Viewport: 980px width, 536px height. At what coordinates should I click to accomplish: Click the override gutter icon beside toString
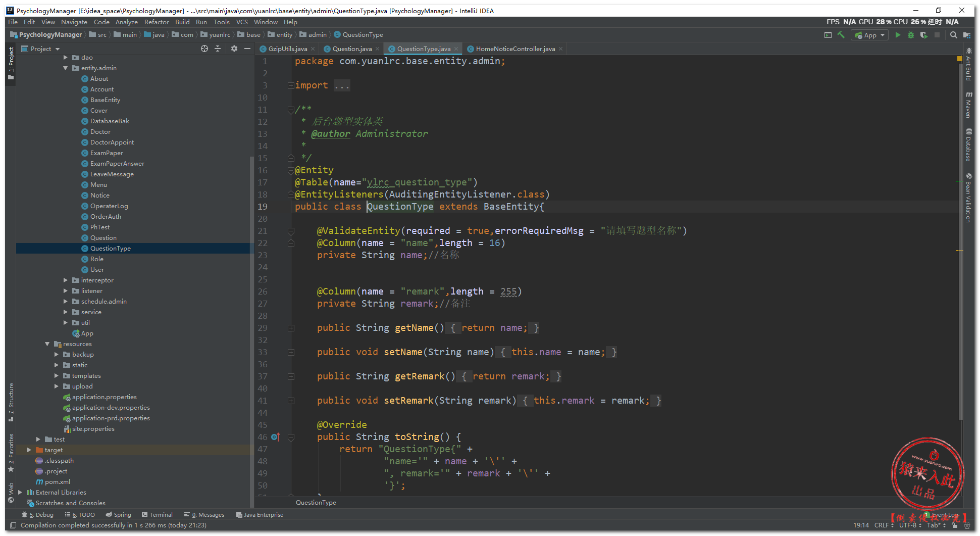tap(275, 437)
